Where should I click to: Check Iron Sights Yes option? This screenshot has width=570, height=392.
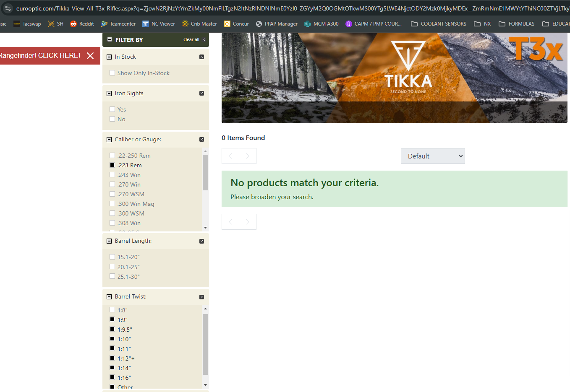(112, 109)
